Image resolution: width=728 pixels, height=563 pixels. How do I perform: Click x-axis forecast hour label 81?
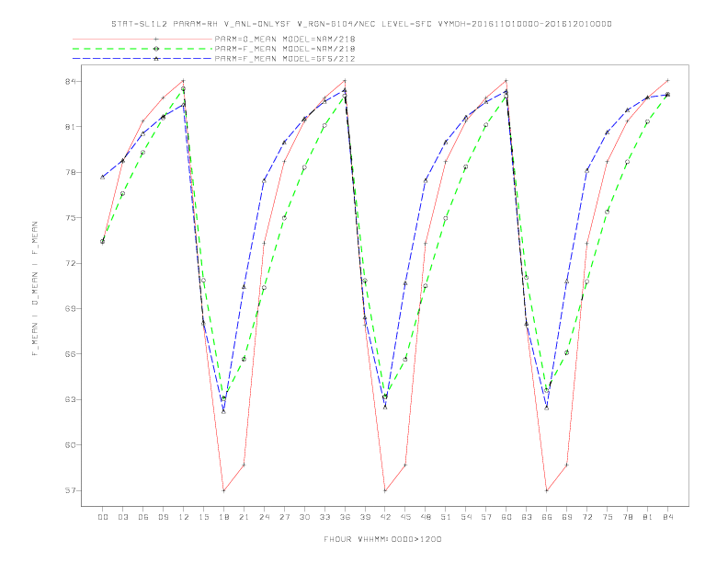click(648, 517)
